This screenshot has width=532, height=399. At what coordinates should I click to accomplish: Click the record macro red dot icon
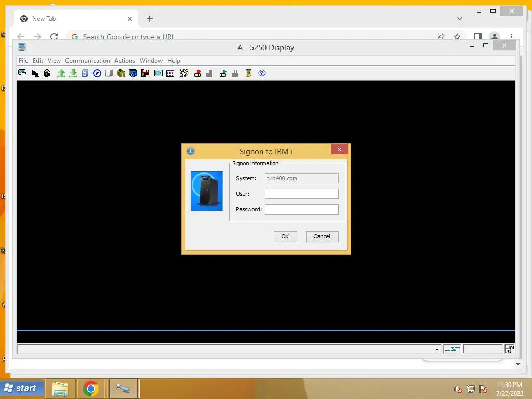coord(197,73)
